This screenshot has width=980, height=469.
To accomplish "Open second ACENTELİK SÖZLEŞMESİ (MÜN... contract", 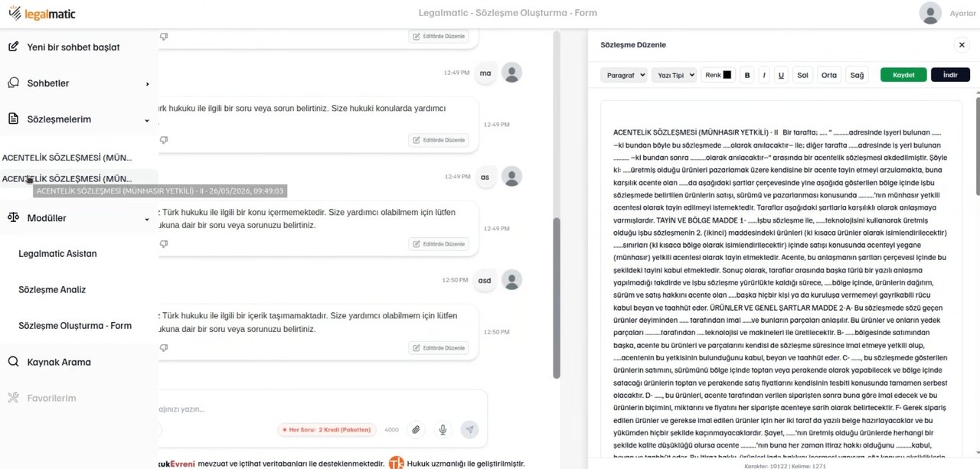I will click(67, 178).
